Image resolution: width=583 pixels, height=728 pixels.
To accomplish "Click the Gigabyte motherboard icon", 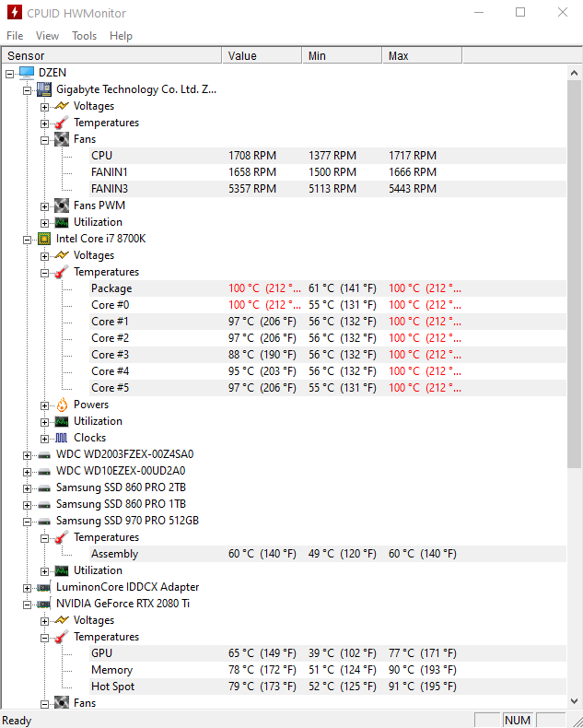I will coord(44,89).
